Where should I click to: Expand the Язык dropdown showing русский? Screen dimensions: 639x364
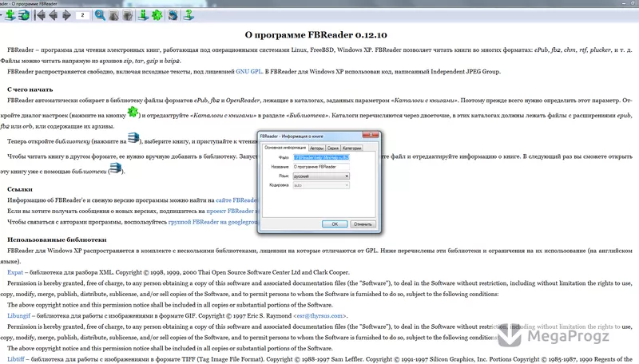[x=321, y=176]
